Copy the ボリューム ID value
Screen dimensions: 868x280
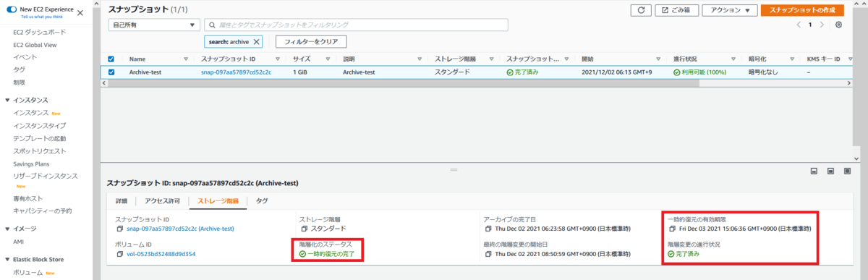coord(119,254)
